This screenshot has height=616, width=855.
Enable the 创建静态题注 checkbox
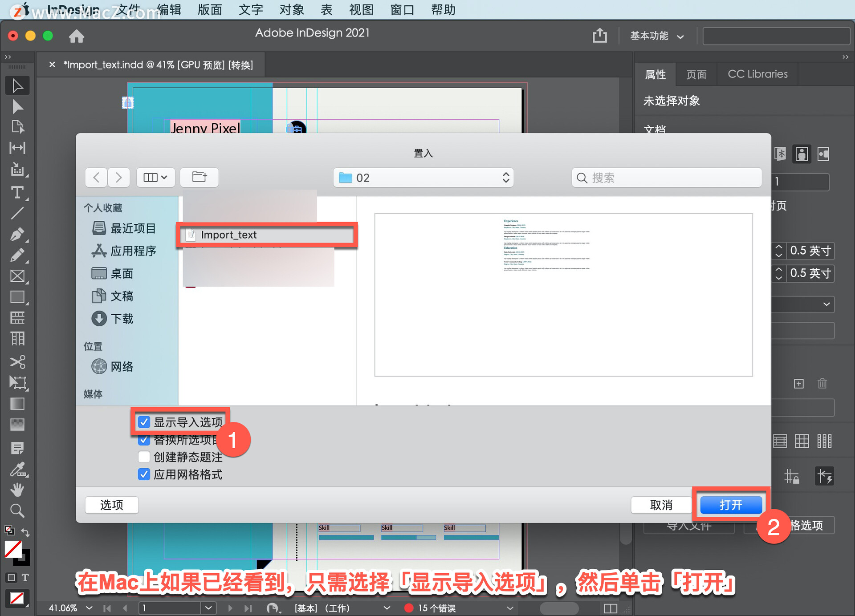click(x=144, y=457)
